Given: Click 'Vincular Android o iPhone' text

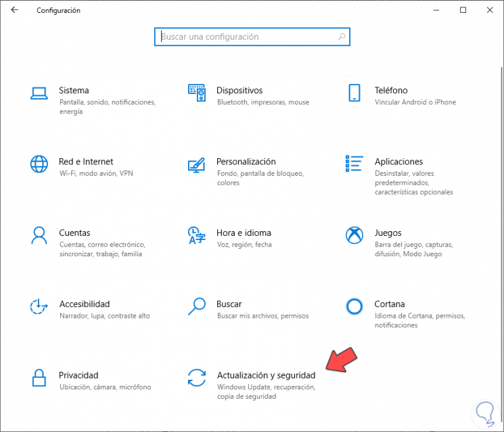Looking at the screenshot, I should coord(415,102).
